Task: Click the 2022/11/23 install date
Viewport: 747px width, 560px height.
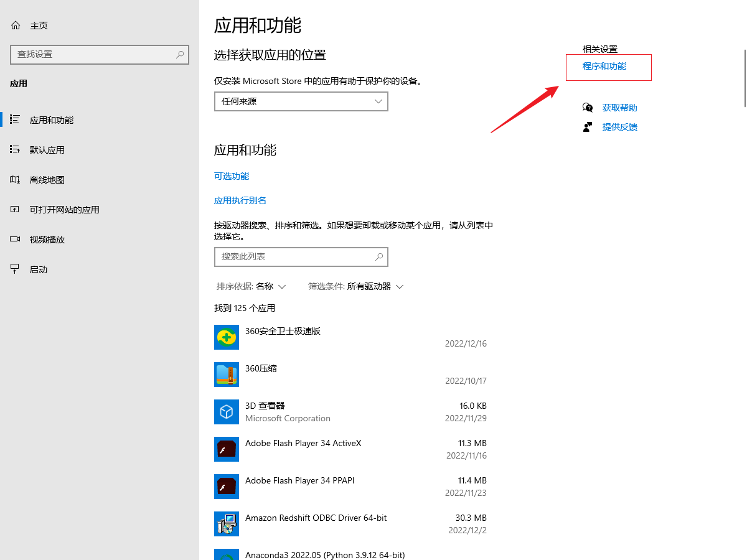Action: [466, 493]
